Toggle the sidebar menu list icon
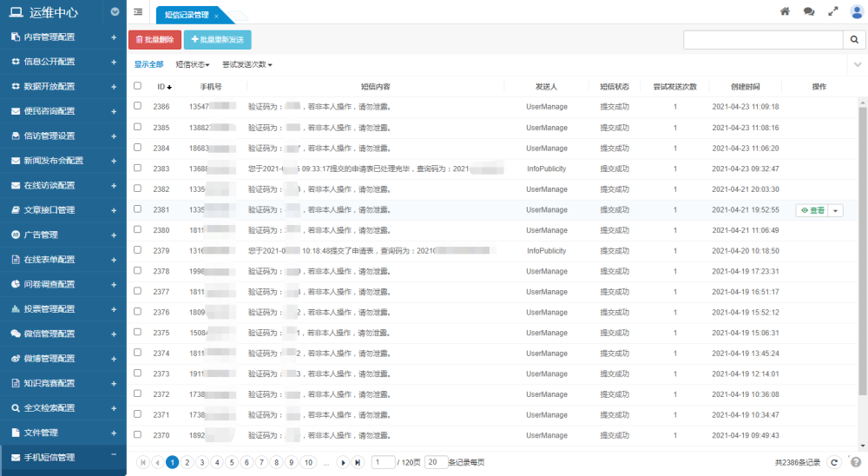The width and height of the screenshot is (868, 476). pyautogui.click(x=139, y=12)
